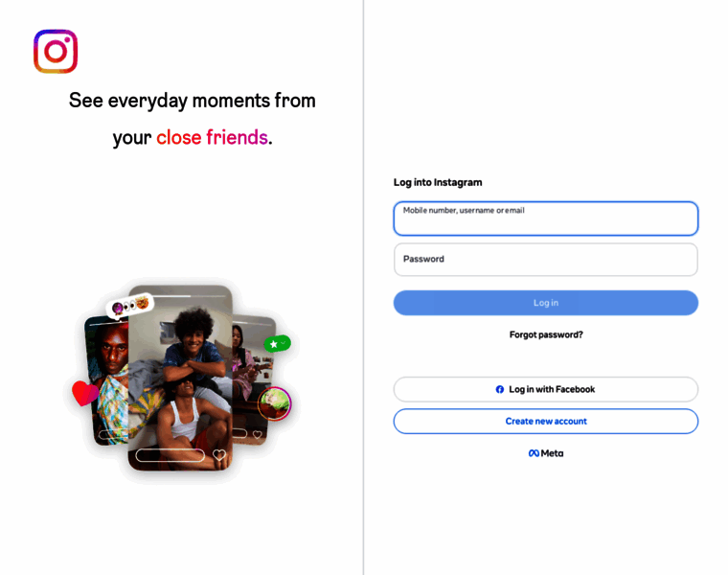Click the center story photo of two friends
The width and height of the screenshot is (728, 575).
180,378
